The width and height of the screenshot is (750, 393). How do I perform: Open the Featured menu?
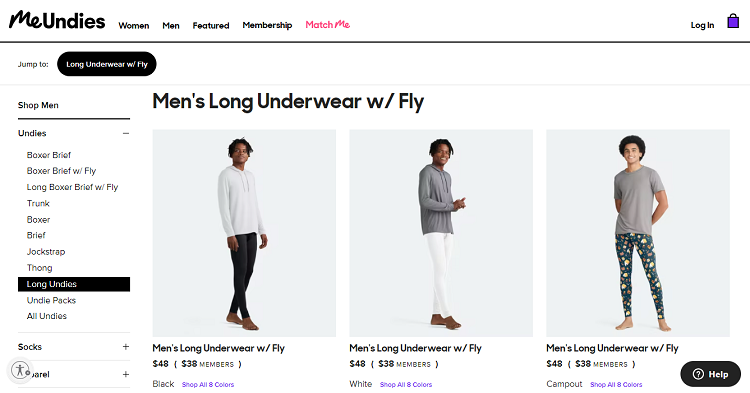pos(211,25)
